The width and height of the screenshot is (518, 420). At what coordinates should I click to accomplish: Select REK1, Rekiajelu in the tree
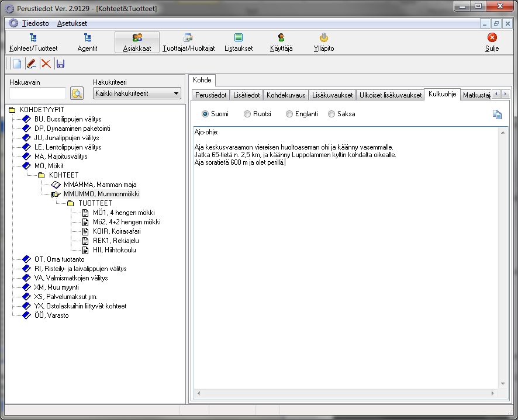(x=116, y=241)
